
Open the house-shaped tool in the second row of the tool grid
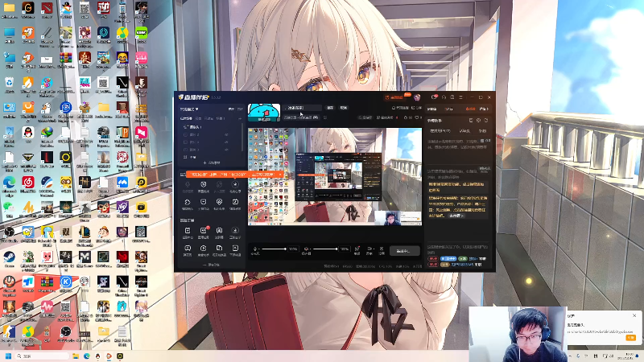pos(188,204)
